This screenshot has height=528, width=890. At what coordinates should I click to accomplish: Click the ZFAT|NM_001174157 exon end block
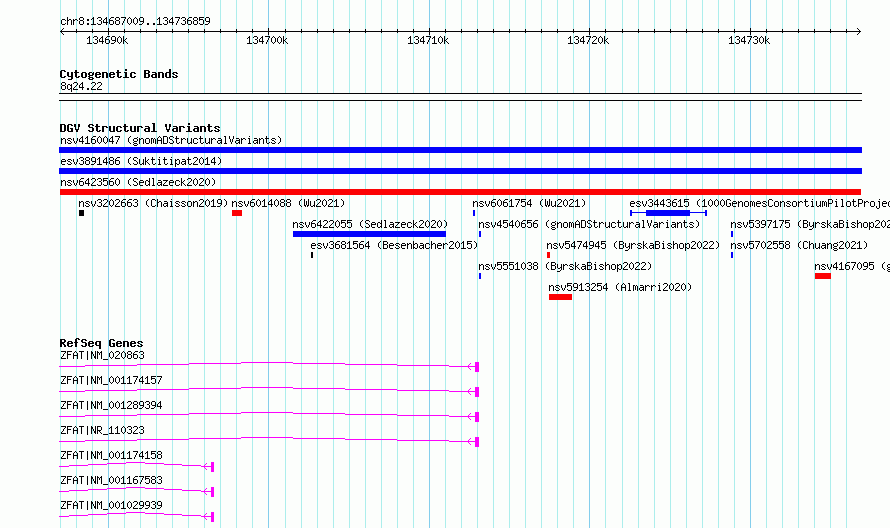coord(477,392)
